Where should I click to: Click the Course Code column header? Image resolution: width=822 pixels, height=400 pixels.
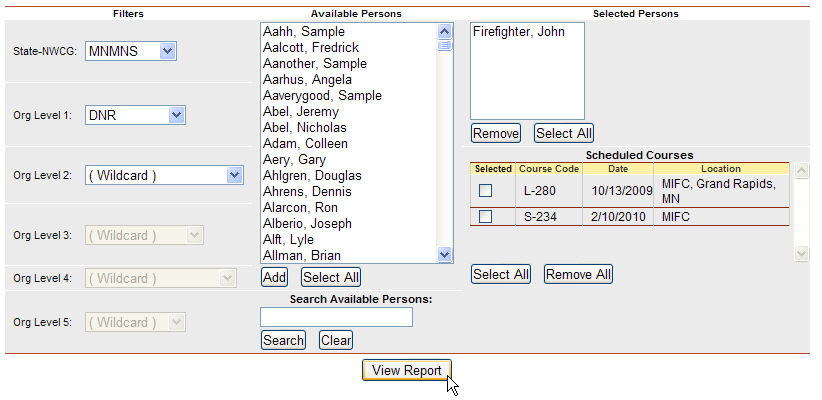click(549, 169)
